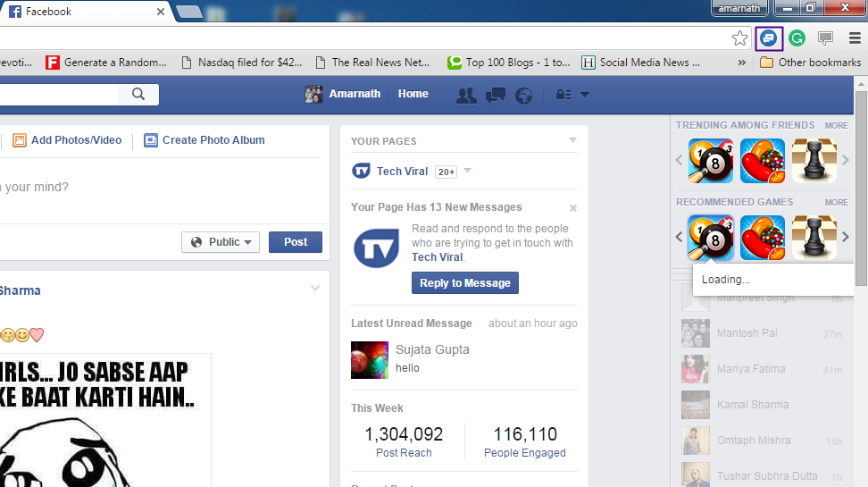Open the Public audience selector
868x487 pixels.
(221, 242)
